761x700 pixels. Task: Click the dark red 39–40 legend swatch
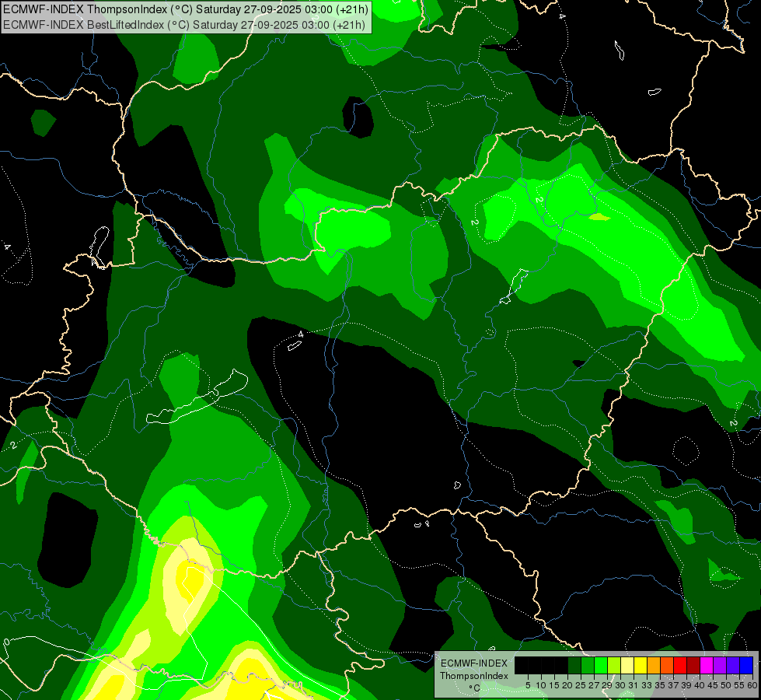693,665
